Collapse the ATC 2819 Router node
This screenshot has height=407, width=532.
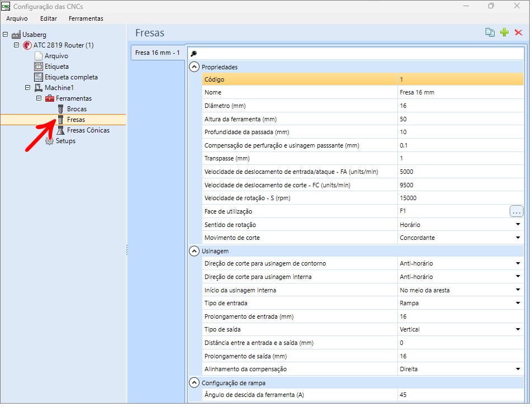(16, 45)
